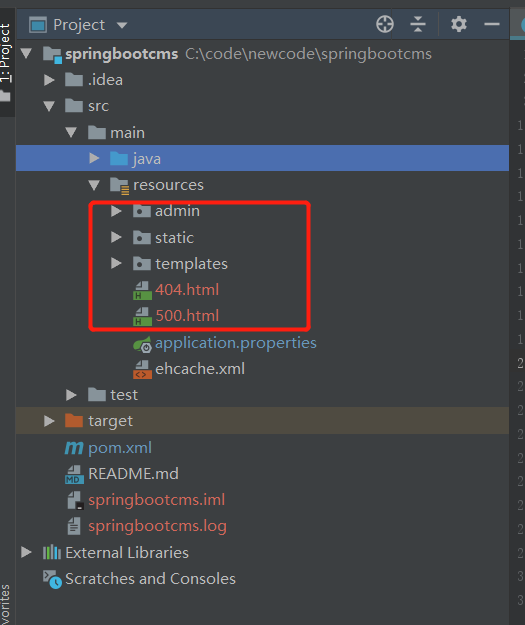Click the collapse all icon in Project toolbar
This screenshot has height=625, width=525.
[418, 24]
